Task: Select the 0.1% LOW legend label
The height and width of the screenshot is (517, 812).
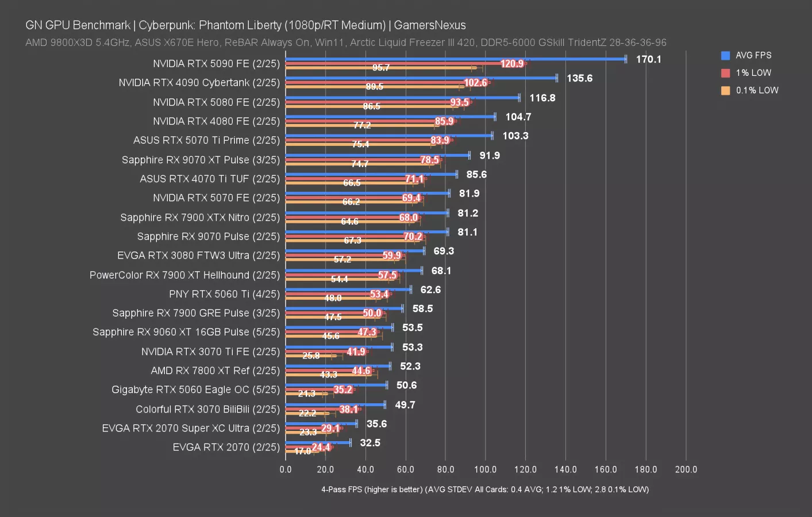Action: [757, 90]
